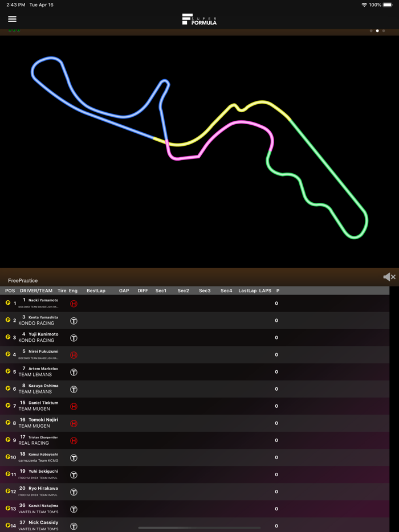Image resolution: width=399 pixels, height=532 pixels.
Task: Tap the Super Formula logo
Action: (x=199, y=19)
